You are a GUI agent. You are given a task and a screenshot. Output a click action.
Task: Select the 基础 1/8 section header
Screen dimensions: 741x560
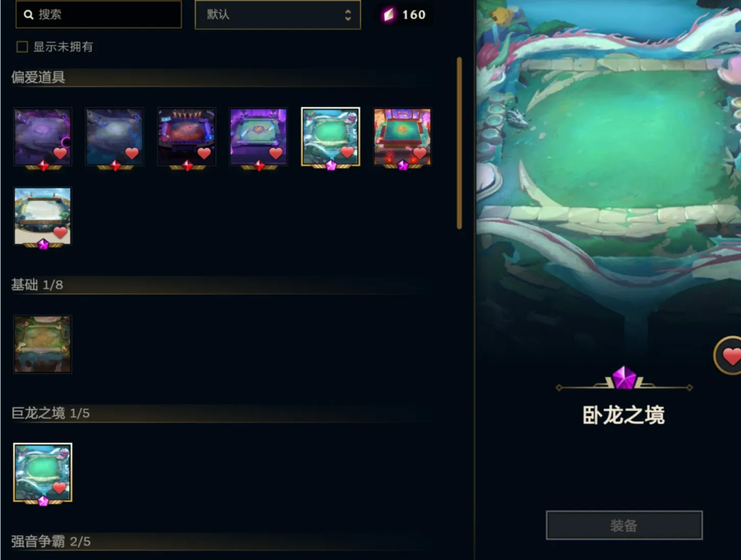(37, 285)
